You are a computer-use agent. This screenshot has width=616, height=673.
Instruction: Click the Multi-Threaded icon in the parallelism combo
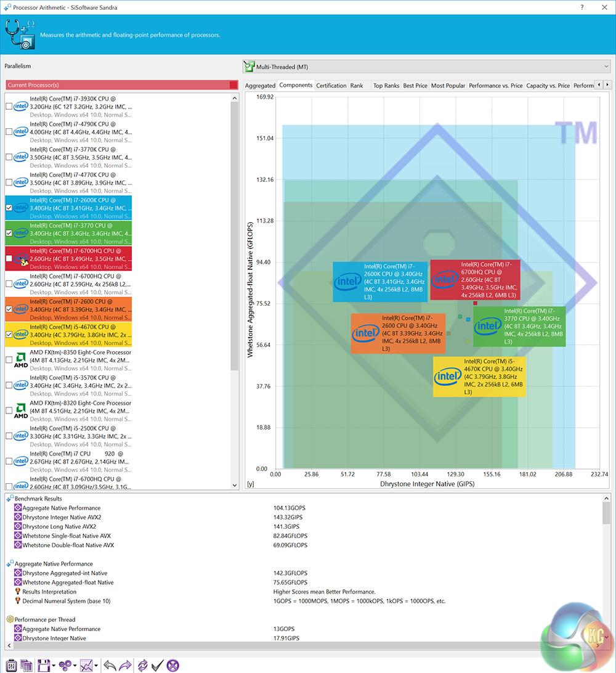(x=249, y=66)
